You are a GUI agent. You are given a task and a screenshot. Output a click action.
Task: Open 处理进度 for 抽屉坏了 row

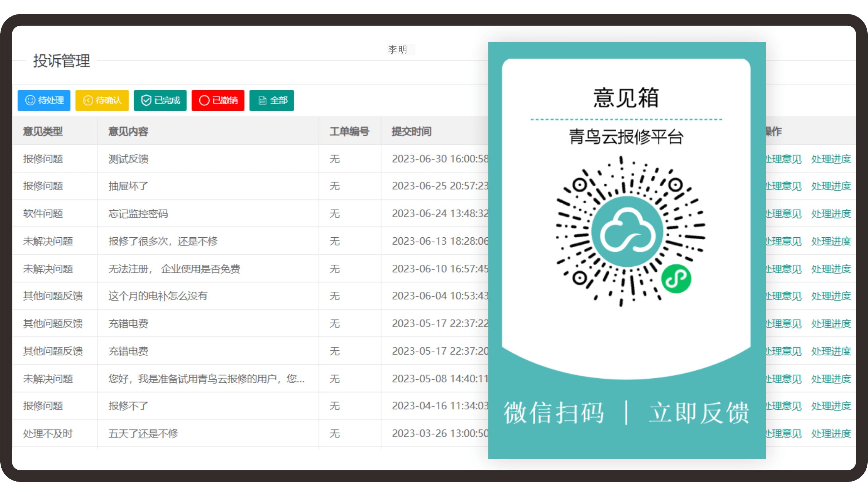[831, 186]
